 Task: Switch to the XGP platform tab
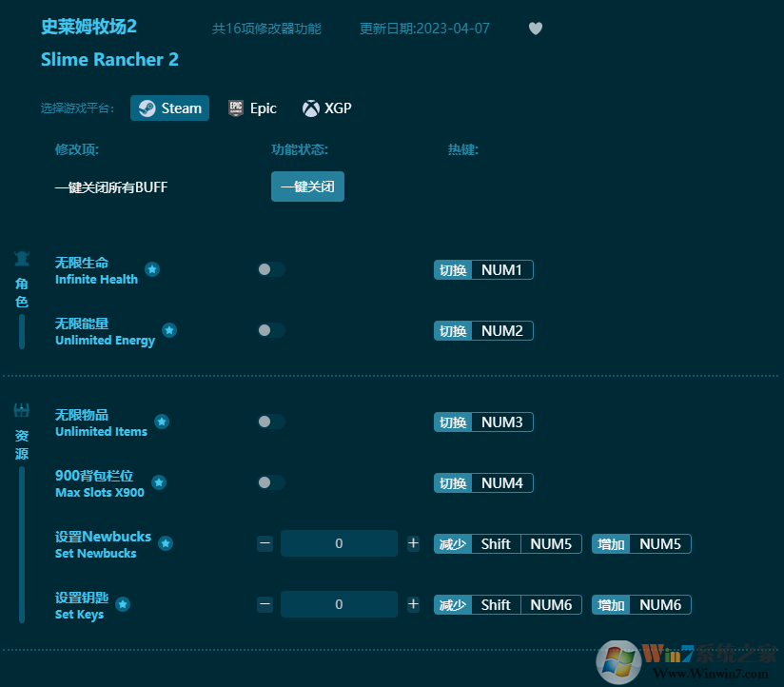point(326,108)
